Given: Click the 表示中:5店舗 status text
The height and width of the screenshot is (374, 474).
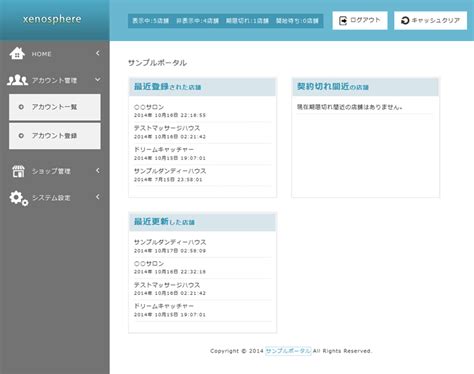Looking at the screenshot, I should pos(151,21).
